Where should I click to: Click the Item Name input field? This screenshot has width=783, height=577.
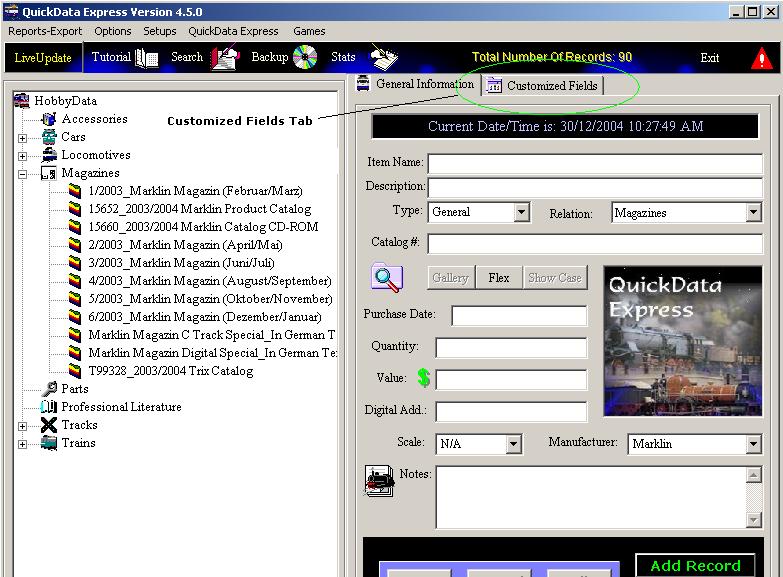pyautogui.click(x=595, y=163)
